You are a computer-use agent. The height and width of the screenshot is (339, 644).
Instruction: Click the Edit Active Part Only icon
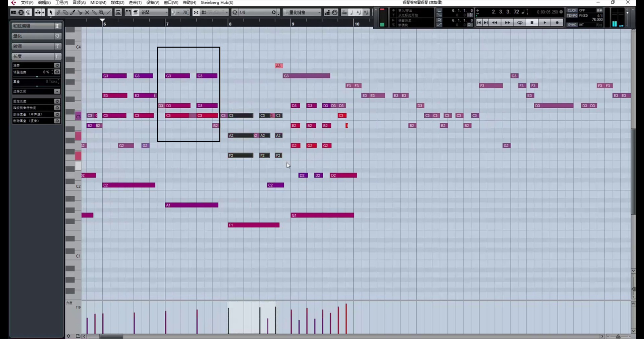pos(136,12)
